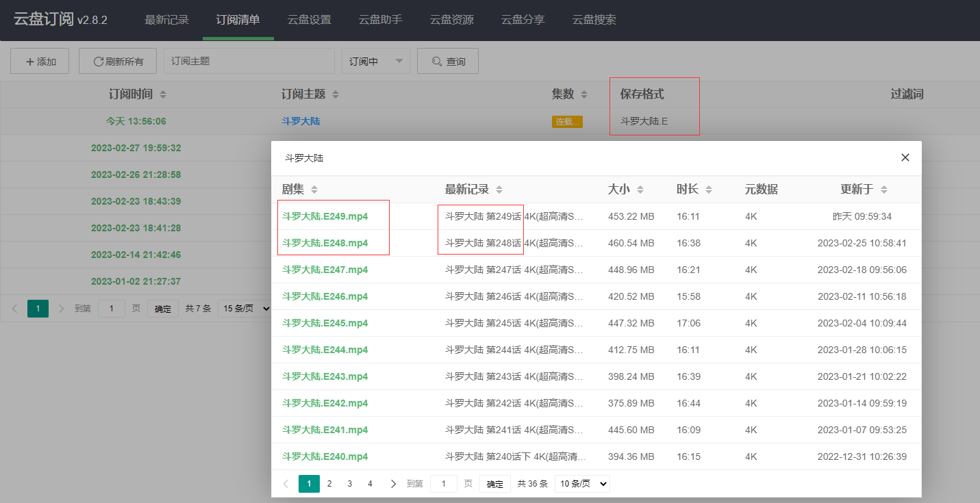Click the 订阅主题 search input field
Screen dimensions: 980x503
click(249, 60)
